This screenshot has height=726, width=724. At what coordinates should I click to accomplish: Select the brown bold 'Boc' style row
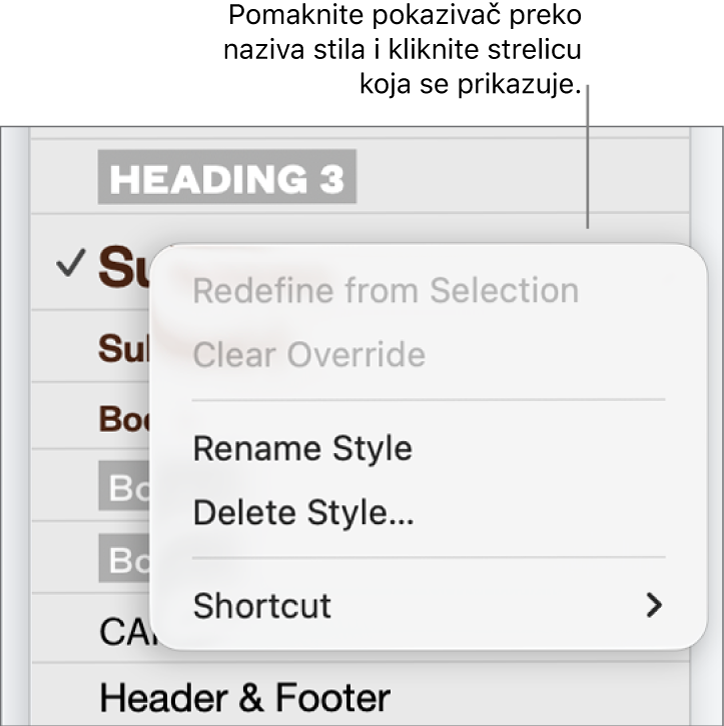click(x=122, y=419)
